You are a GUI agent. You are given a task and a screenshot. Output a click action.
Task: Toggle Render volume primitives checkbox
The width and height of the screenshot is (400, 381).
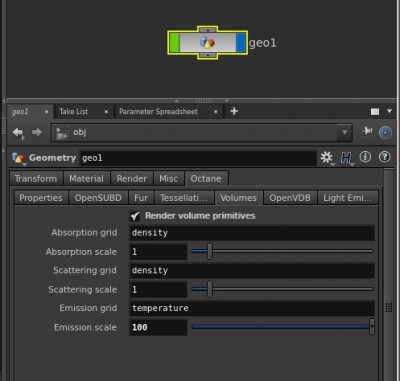pos(135,216)
